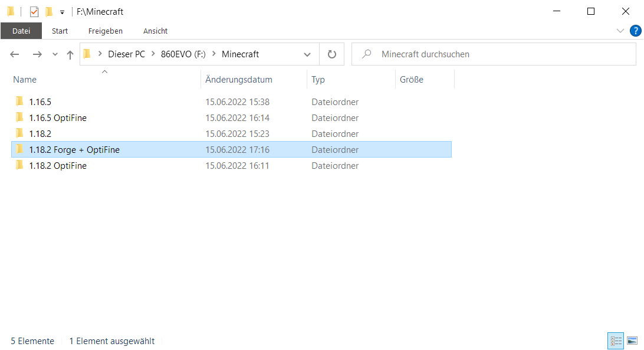Click Minecraft in the address breadcrumb
The height and width of the screenshot is (350, 644).
tap(240, 54)
